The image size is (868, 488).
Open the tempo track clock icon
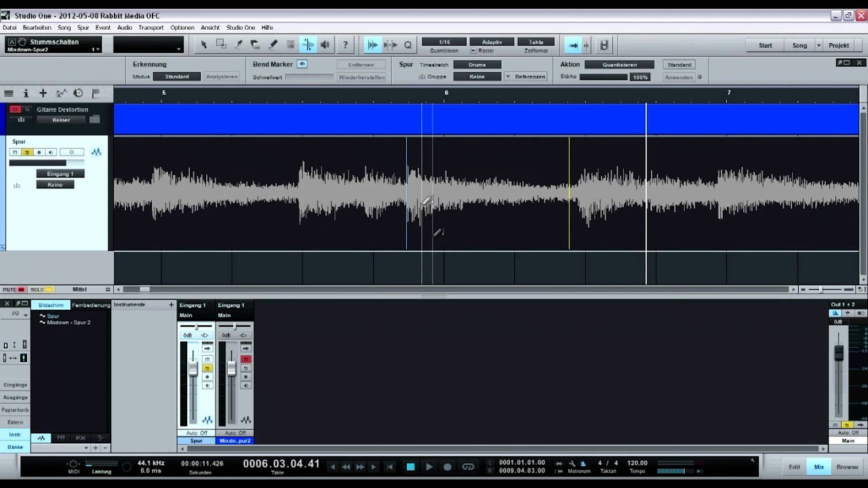(78, 93)
